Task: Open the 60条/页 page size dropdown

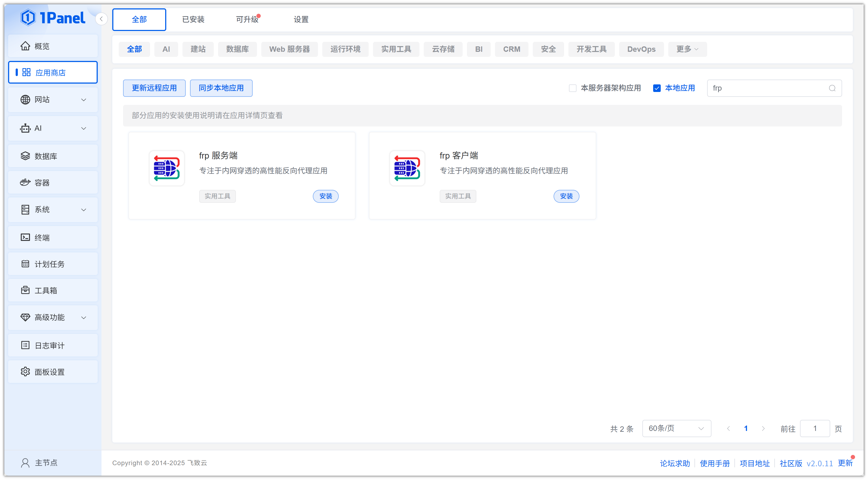Action: click(x=676, y=428)
